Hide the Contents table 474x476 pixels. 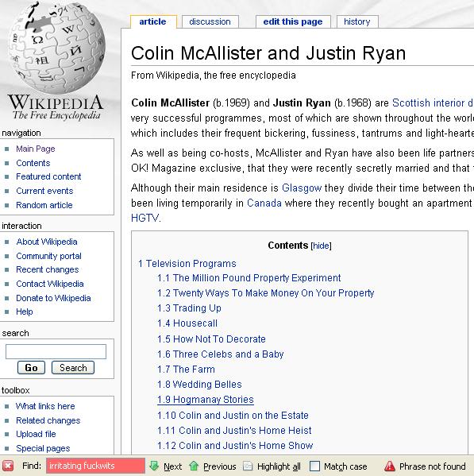[x=321, y=246]
